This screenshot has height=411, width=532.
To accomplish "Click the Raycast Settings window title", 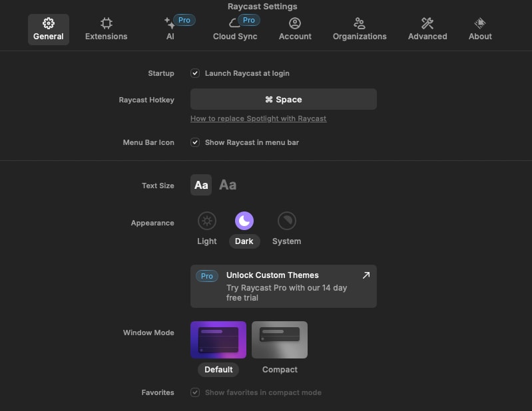I will click(262, 7).
